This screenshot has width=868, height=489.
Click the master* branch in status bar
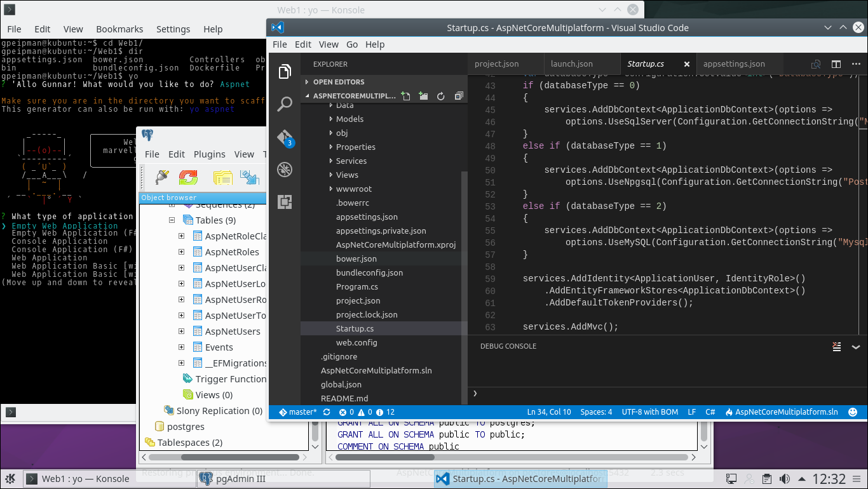click(298, 412)
